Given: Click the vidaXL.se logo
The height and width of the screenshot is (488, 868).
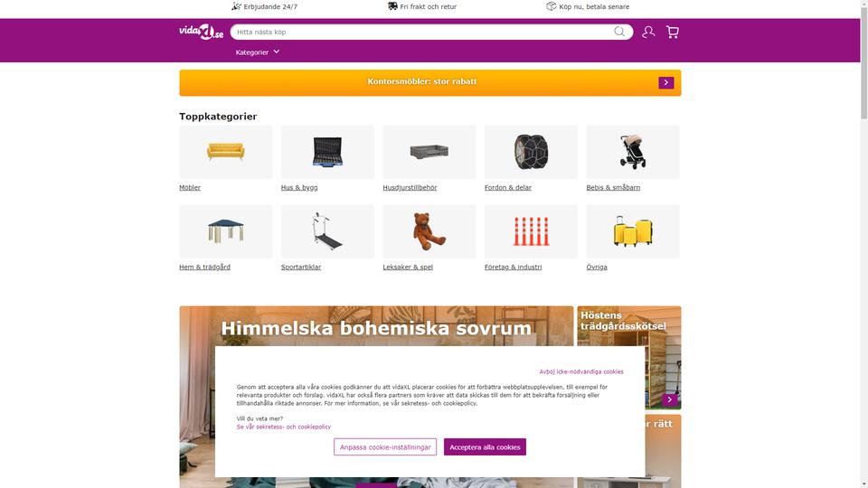Looking at the screenshot, I should click(x=201, y=33).
